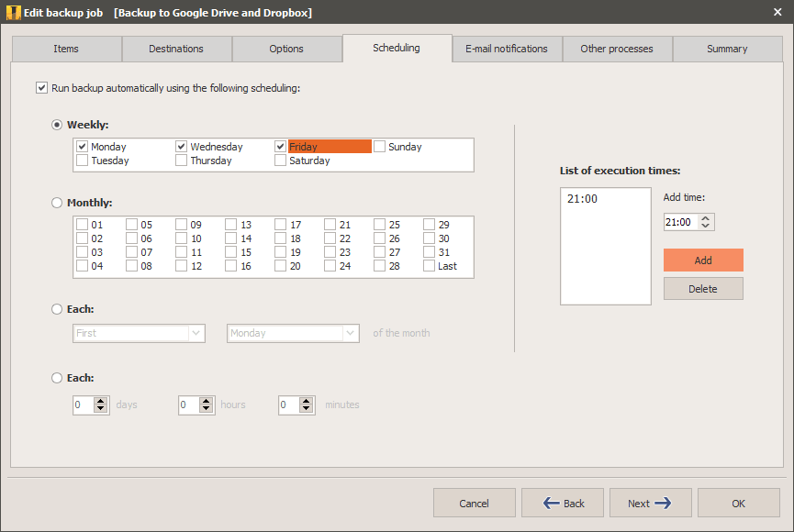Open the Summary tab
794x532 pixels.
click(726, 49)
